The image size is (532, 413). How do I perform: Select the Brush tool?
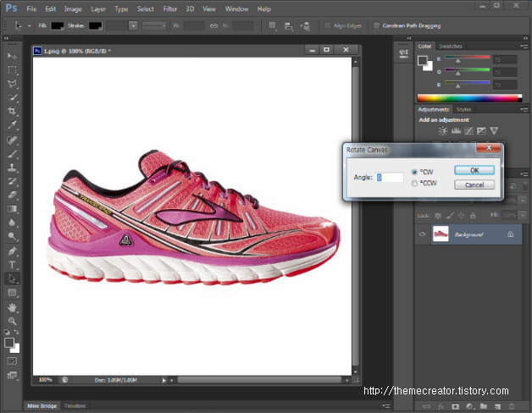[12, 153]
